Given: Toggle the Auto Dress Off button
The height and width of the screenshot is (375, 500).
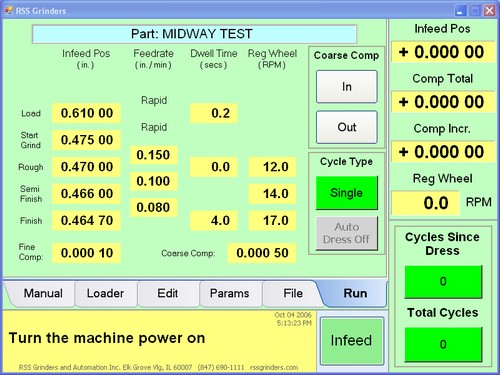Looking at the screenshot, I should [x=347, y=233].
